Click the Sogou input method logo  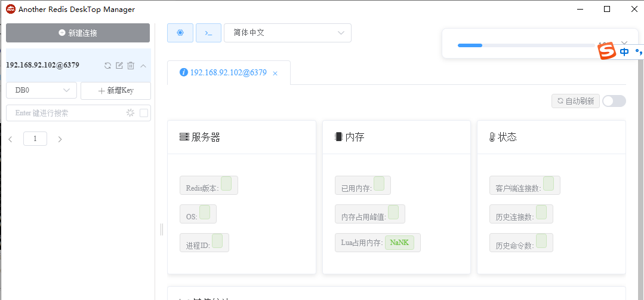pos(607,51)
